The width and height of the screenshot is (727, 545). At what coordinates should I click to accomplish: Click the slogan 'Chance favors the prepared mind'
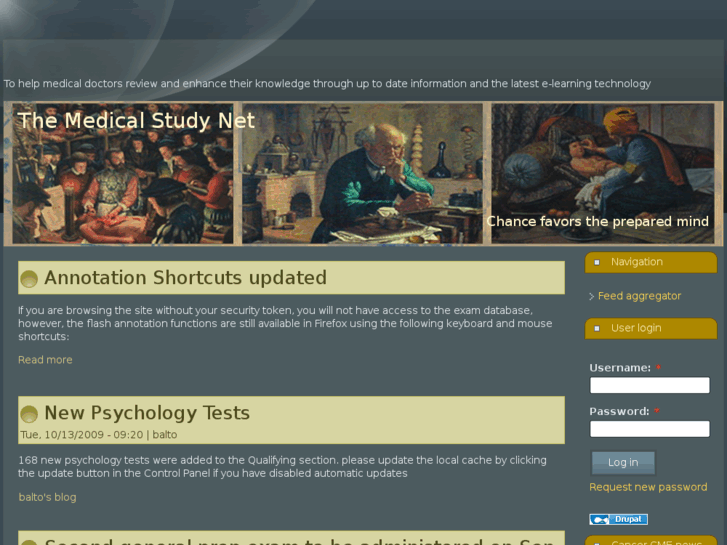[597, 221]
